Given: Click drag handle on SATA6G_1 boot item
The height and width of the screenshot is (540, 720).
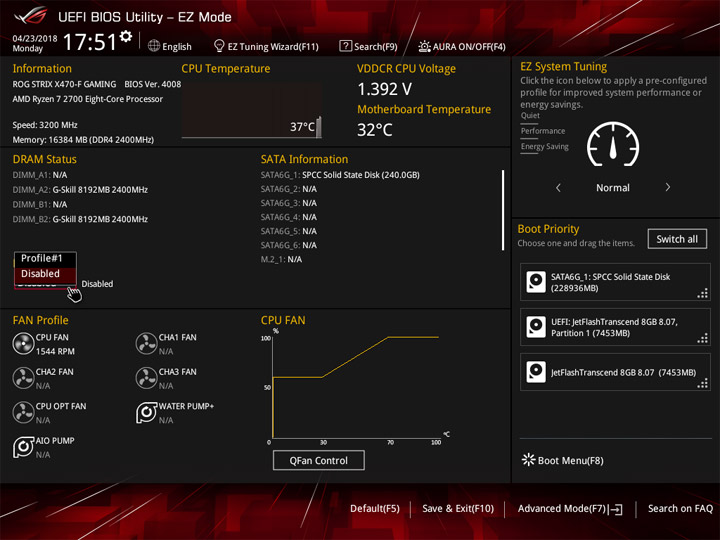Looking at the screenshot, I should [703, 293].
